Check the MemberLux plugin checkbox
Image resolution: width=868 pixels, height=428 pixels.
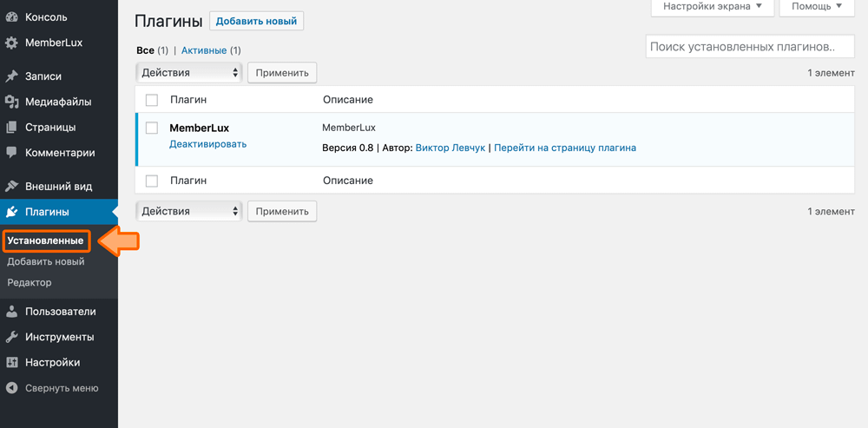tap(152, 128)
